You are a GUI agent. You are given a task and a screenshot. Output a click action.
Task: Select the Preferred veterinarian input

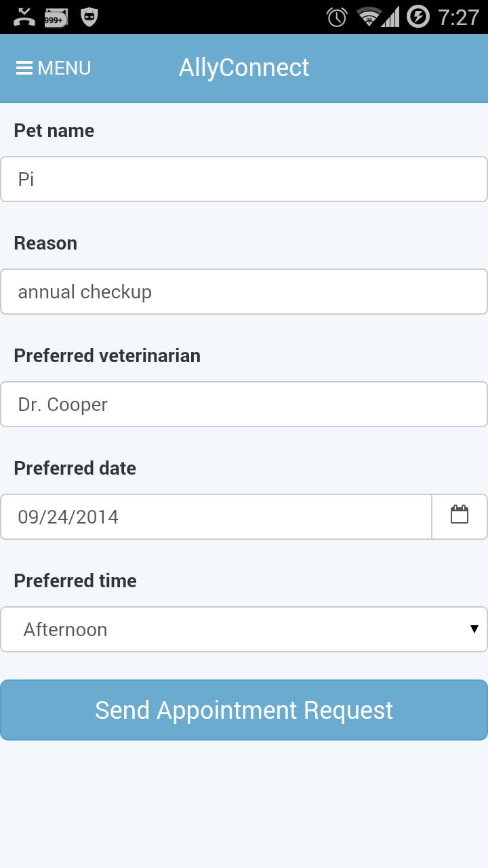coord(244,404)
